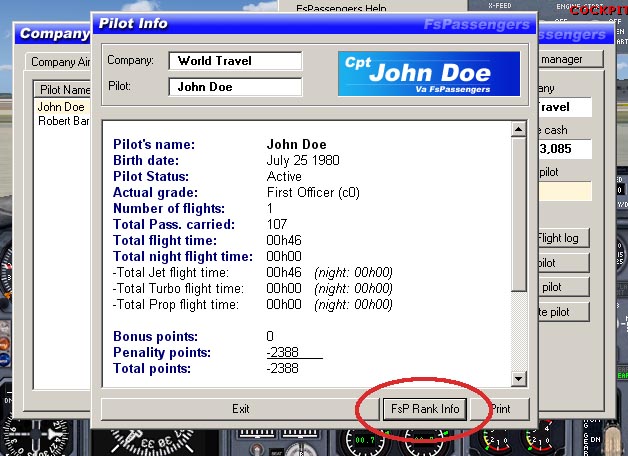This screenshot has height=456, width=628.
Task: Click the 'Total flight time:' label
Action: pyautogui.click(x=165, y=240)
